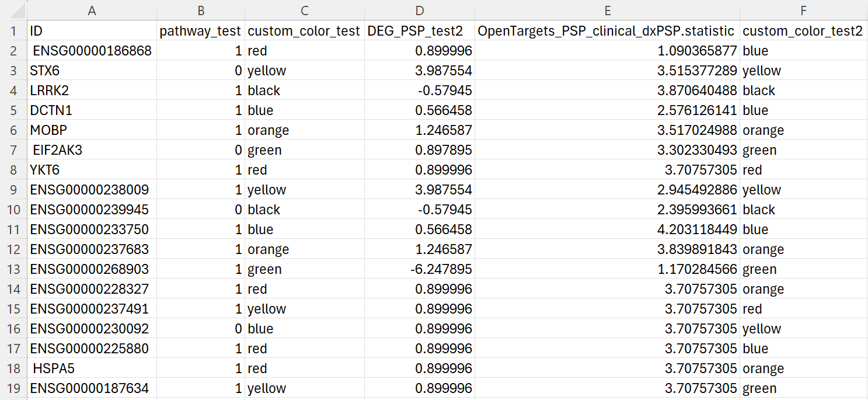Click the MOBP cell
Viewport: 868px width, 400px height.
90,130
